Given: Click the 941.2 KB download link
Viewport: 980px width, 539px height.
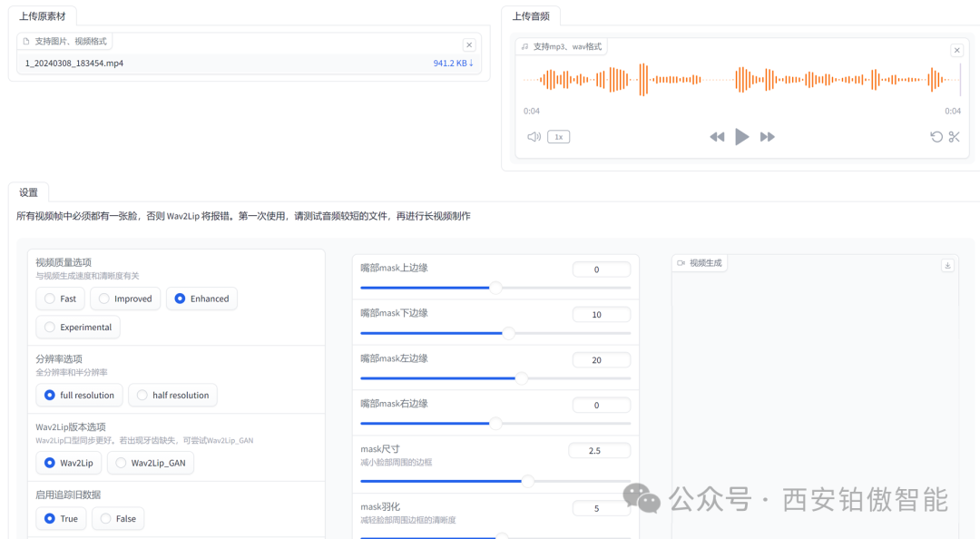Looking at the screenshot, I should [452, 63].
